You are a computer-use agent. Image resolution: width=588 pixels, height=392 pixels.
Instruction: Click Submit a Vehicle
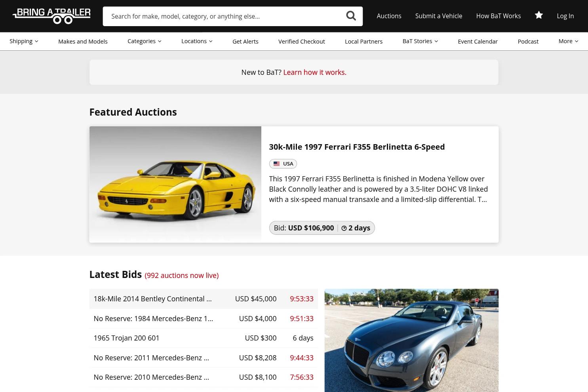tap(439, 16)
